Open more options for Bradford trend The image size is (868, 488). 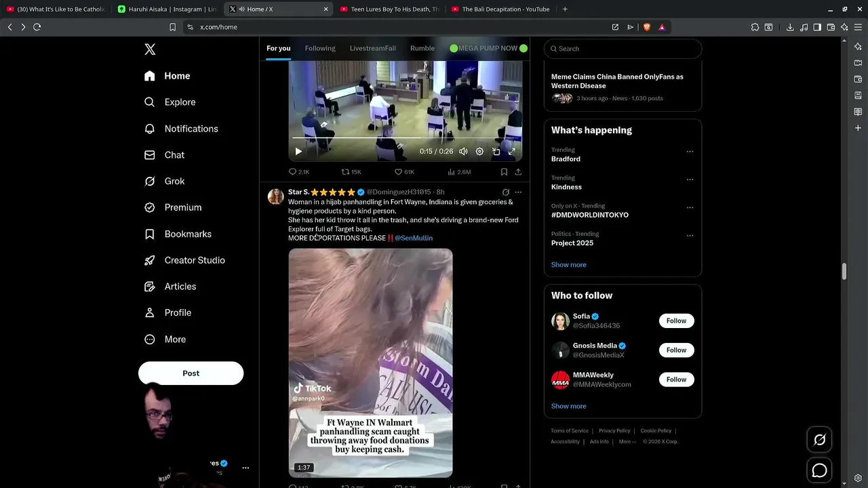pyautogui.click(x=690, y=152)
